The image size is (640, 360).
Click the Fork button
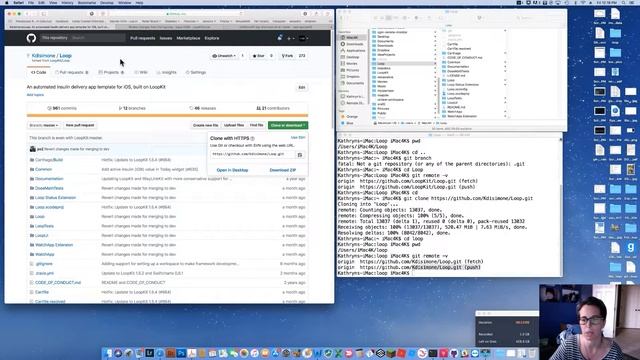287,56
